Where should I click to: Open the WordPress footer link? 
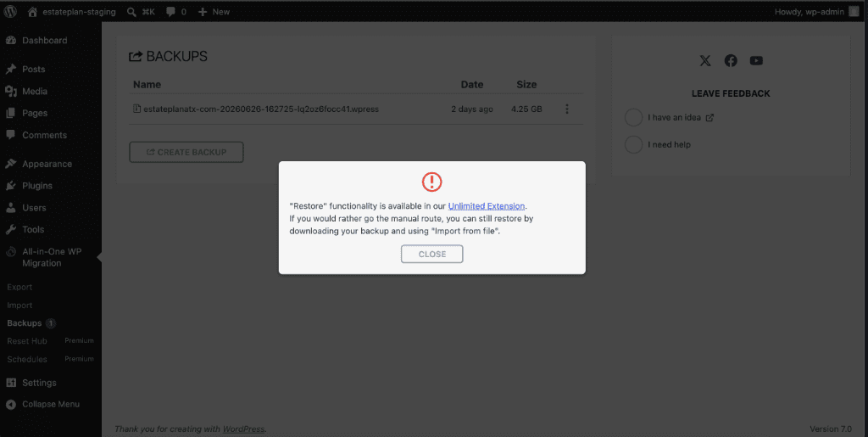243,429
